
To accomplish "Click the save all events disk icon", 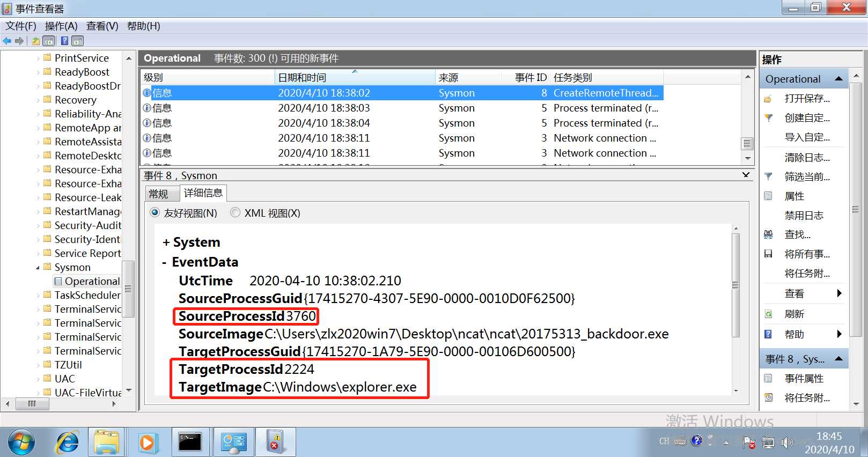I will pos(768,254).
